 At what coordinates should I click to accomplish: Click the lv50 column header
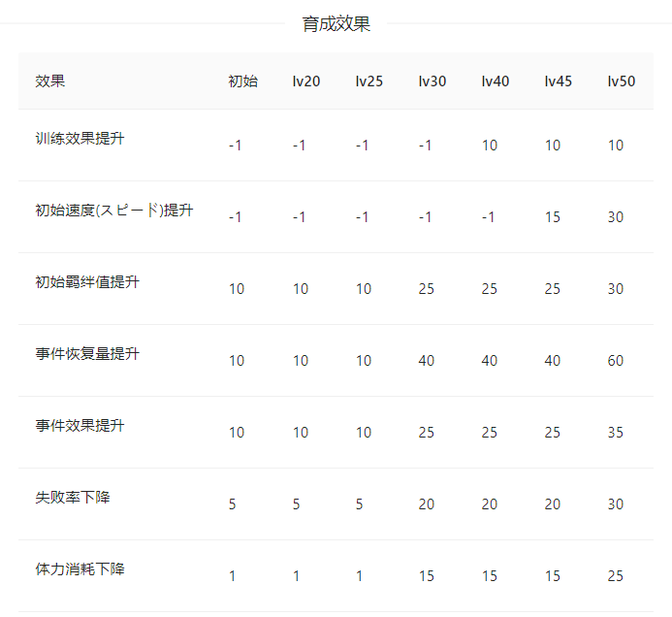621,81
